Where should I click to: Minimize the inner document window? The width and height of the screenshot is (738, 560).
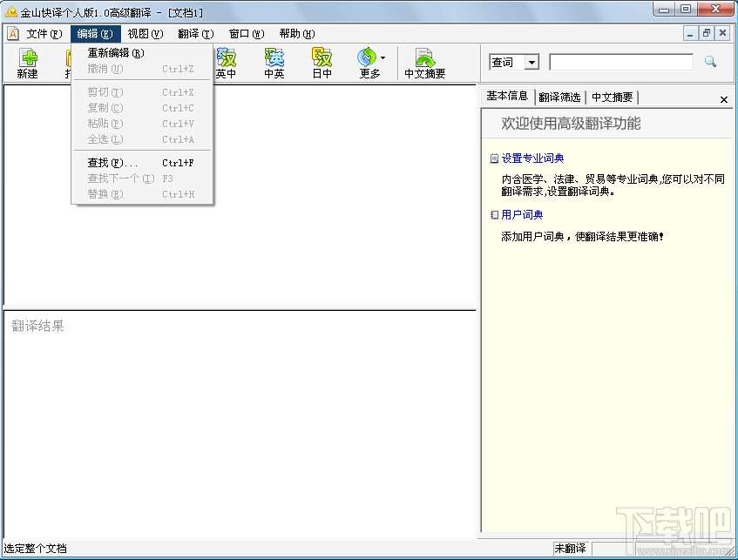click(x=690, y=34)
